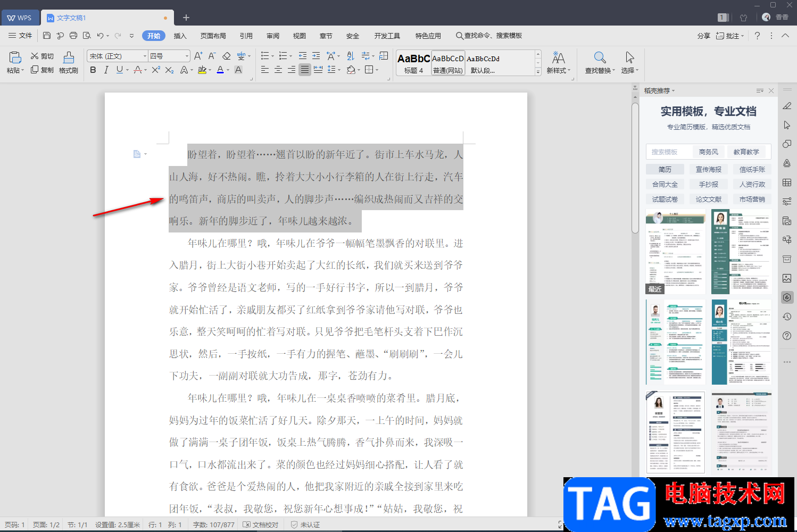The image size is (797, 532).
Task: Click the yellow text highlight color button
Action: [202, 70]
